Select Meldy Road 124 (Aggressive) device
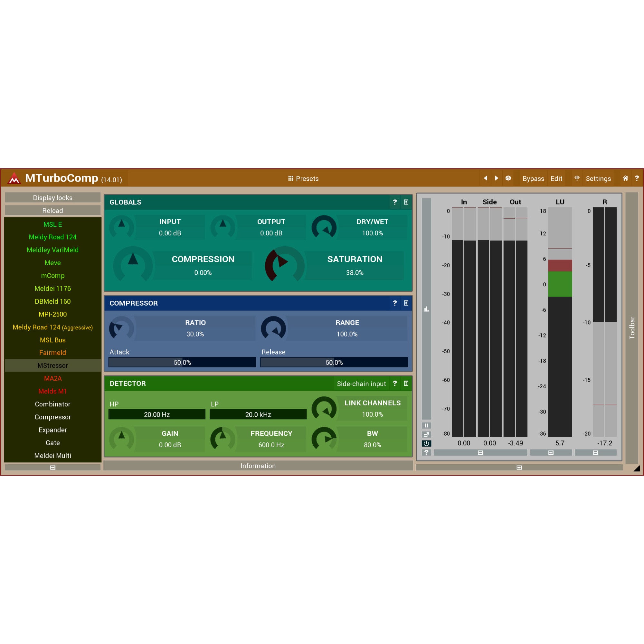This screenshot has width=644, height=644. (x=53, y=327)
